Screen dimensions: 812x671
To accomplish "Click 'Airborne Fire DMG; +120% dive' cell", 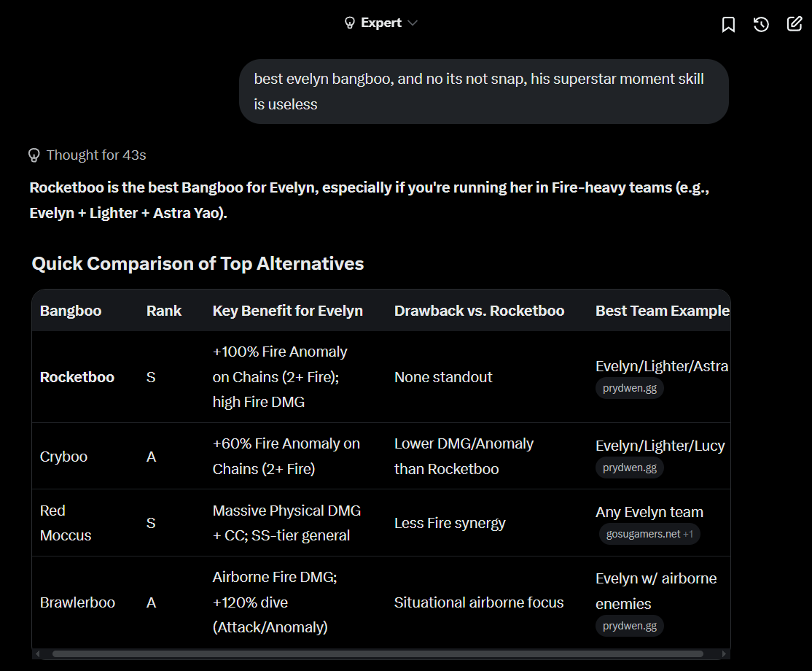I will 275,602.
